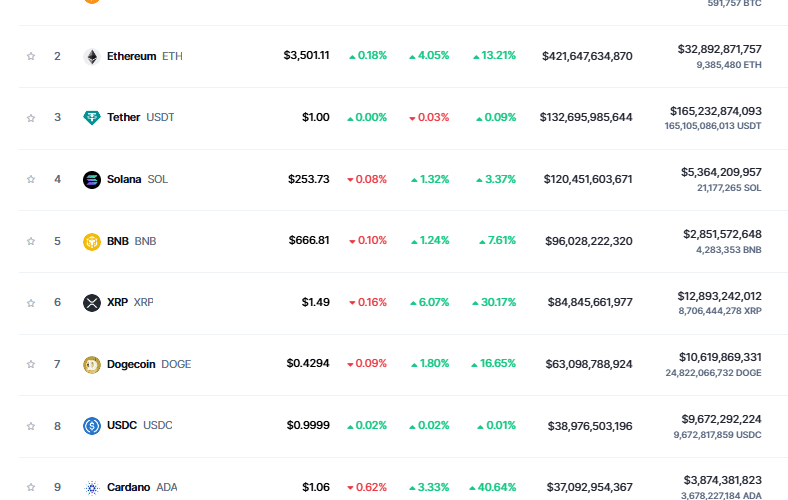
Task: Click the USDC coin logo icon
Action: click(x=91, y=425)
